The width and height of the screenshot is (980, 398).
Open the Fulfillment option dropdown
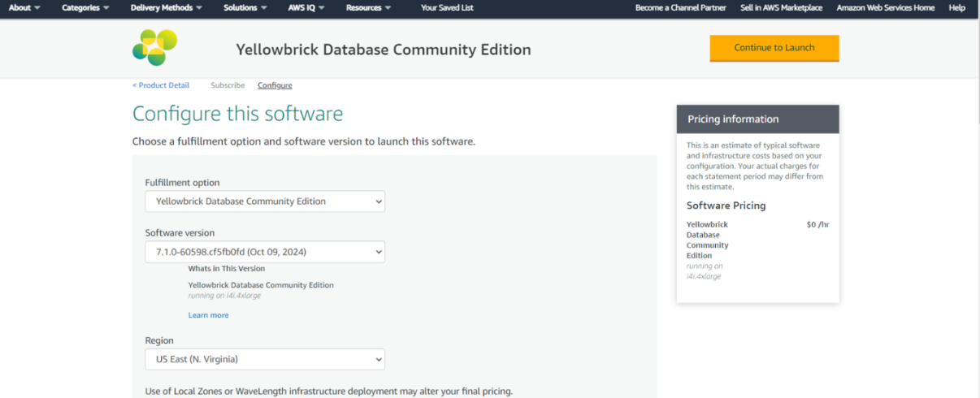[x=265, y=201]
